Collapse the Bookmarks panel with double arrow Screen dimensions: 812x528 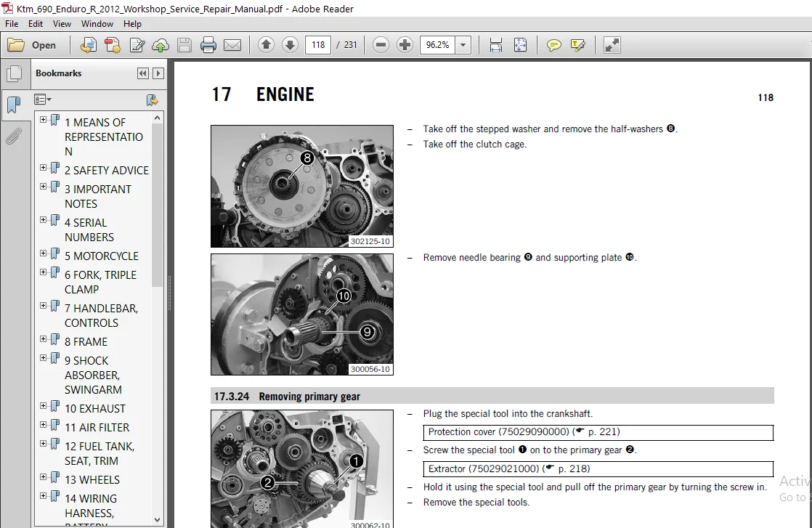143,73
